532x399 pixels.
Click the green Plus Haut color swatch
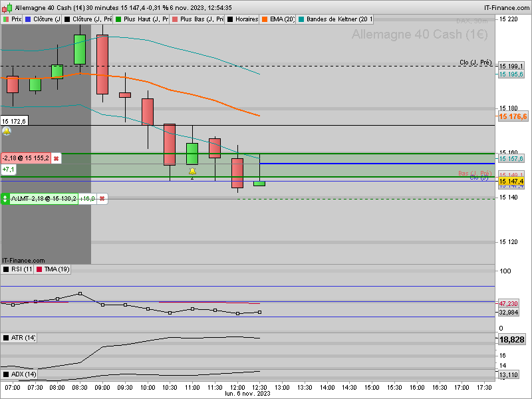118,19
